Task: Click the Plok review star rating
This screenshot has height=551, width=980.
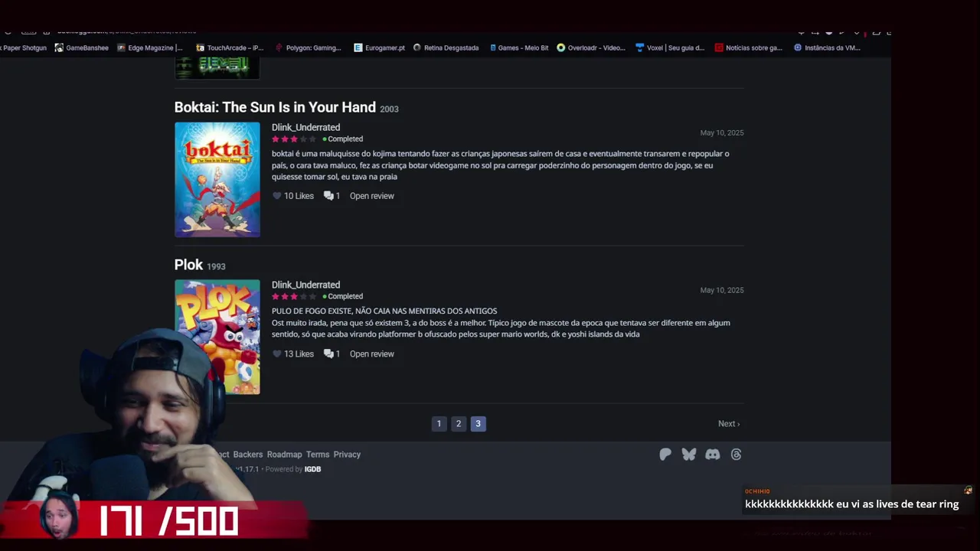Action: (294, 296)
